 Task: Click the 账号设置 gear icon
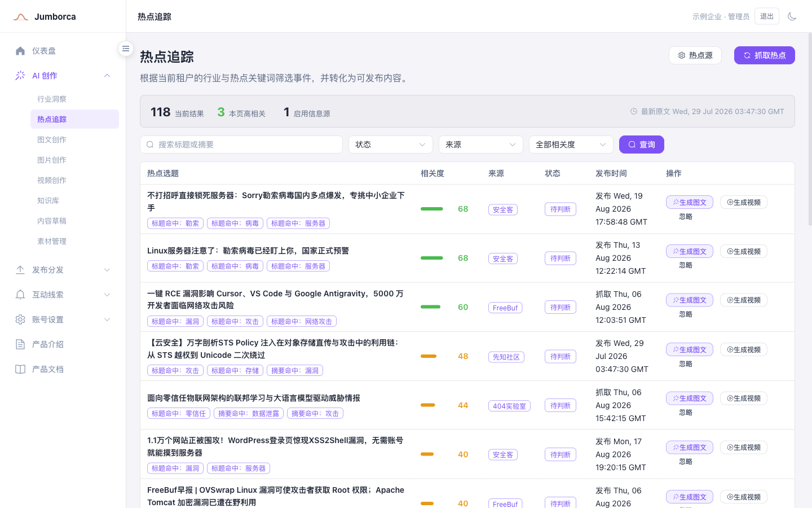tap(20, 319)
